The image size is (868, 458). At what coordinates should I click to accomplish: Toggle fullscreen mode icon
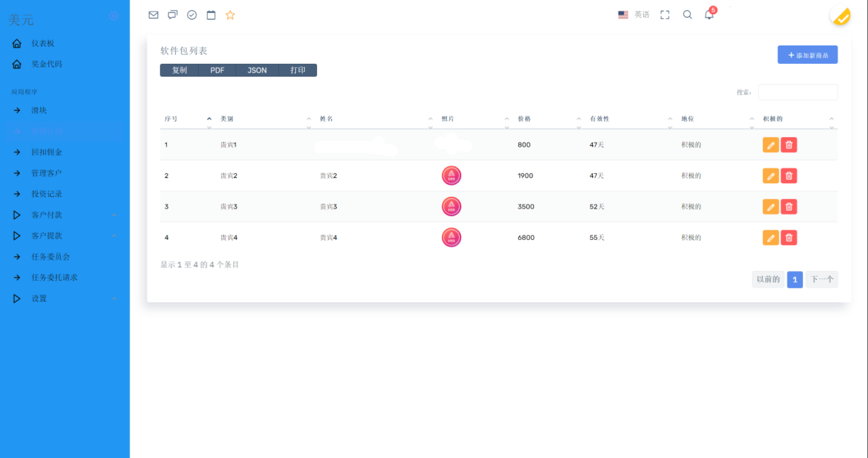pyautogui.click(x=665, y=15)
